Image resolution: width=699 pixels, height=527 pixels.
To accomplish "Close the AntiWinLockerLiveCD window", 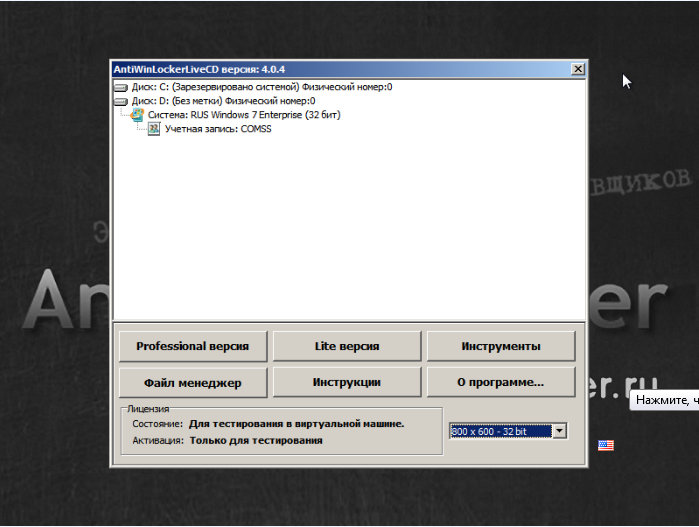I will 578,69.
